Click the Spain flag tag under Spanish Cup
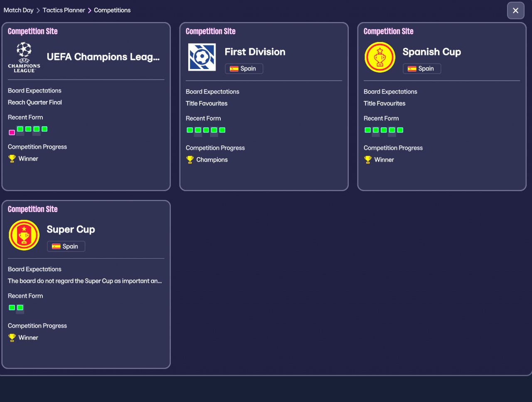Viewport: 532px width, 402px height. tap(422, 69)
